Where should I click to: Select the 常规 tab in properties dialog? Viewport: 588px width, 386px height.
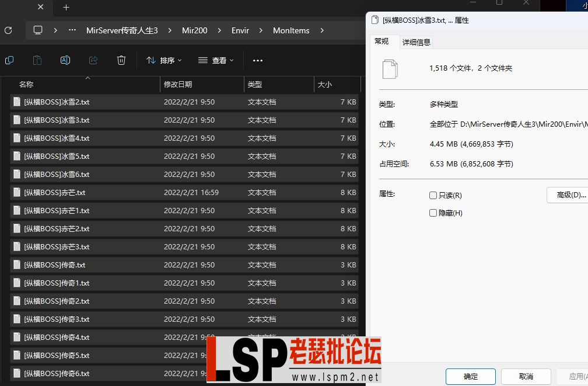[383, 41]
